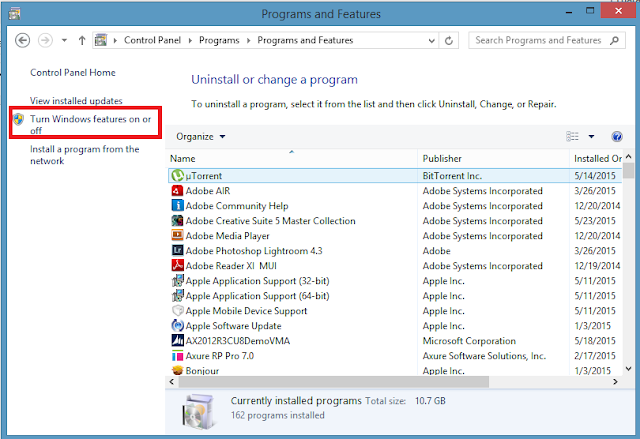This screenshot has width=640, height=439.
Task: Sort the list by Publisher column
Action: click(x=442, y=159)
